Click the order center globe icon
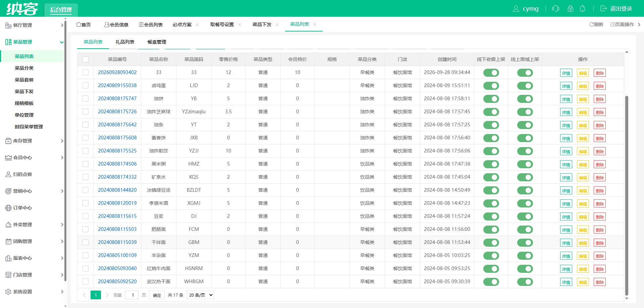Image resolution: width=644 pixels, height=308 pixels. [x=8, y=208]
